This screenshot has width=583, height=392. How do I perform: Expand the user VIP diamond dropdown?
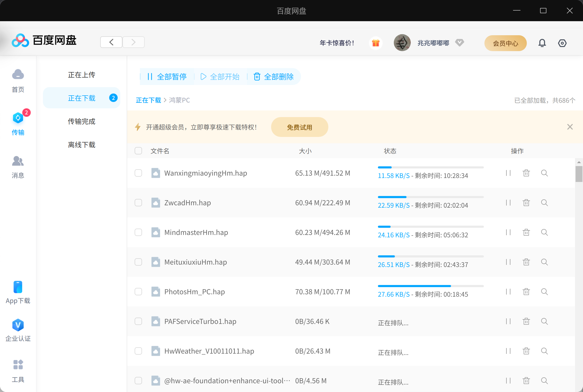click(459, 43)
